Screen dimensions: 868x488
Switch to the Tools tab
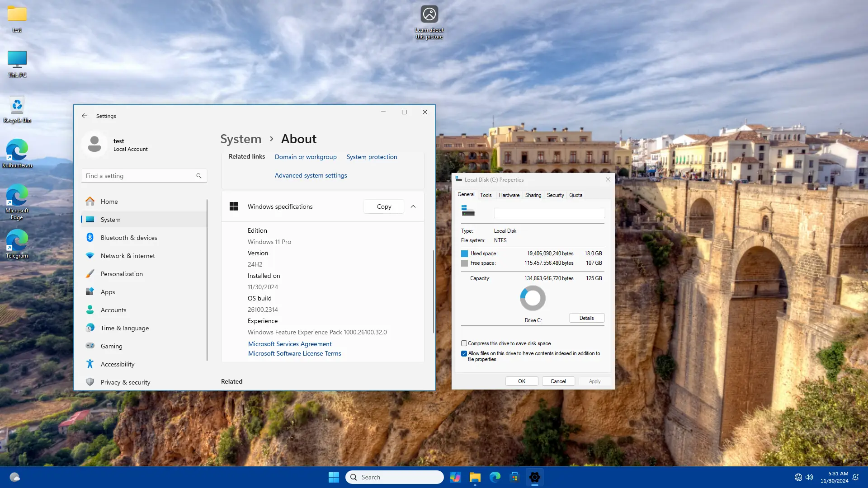point(486,195)
